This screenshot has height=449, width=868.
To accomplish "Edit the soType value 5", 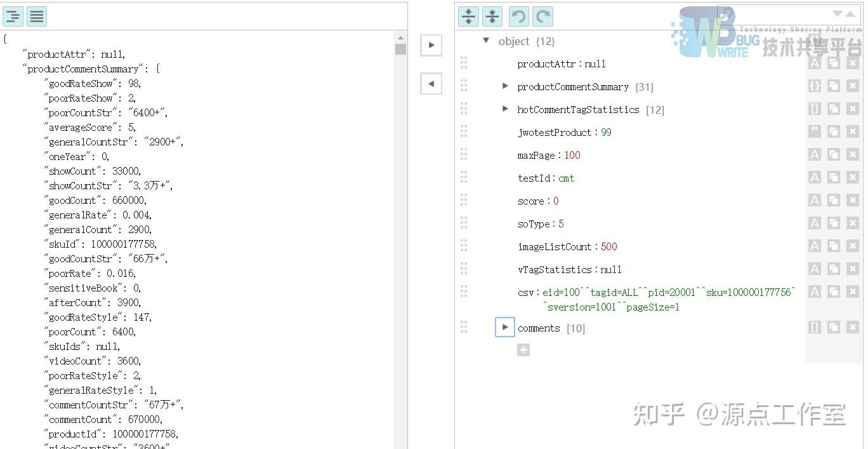I will point(562,224).
